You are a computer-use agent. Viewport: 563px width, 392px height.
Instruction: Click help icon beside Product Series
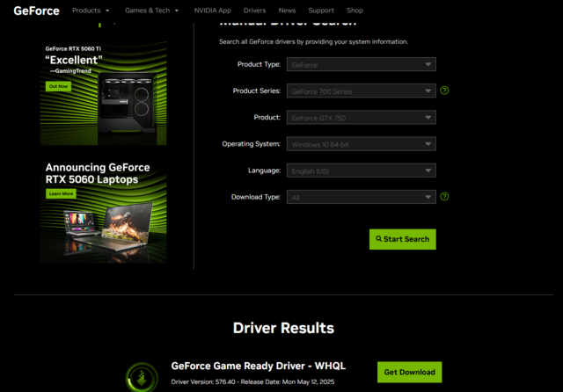pos(444,91)
